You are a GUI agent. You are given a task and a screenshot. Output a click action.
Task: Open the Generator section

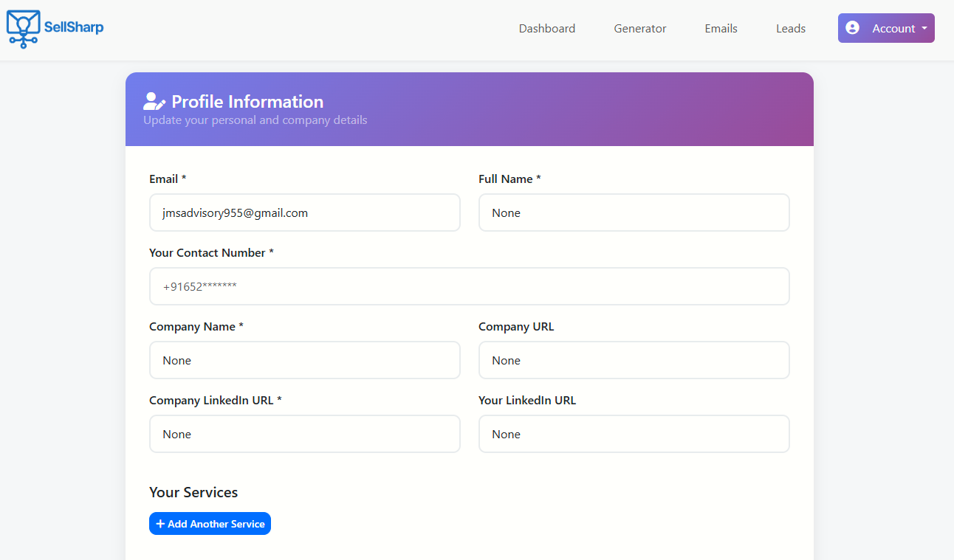tap(639, 28)
